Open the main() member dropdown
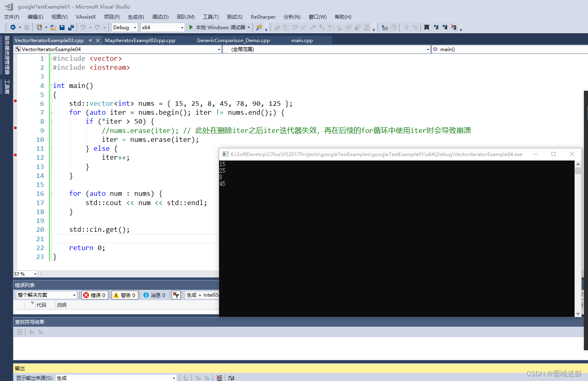Viewport: 588px width, 381px height. tap(510, 49)
